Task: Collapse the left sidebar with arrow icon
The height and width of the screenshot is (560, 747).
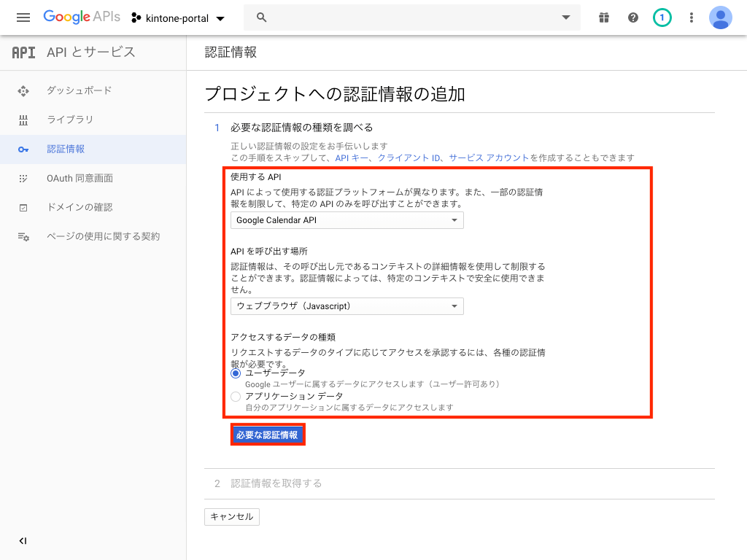Action: [23, 540]
